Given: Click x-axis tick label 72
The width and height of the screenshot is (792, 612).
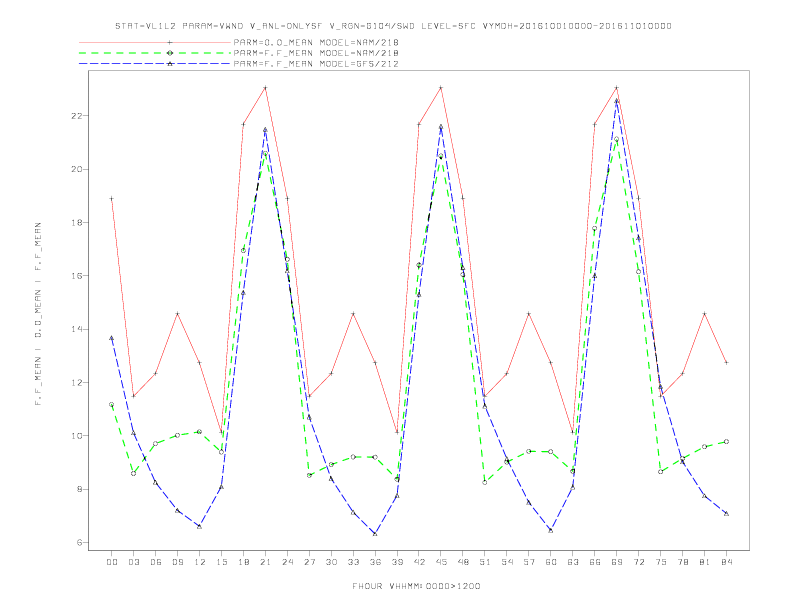Looking at the screenshot, I should pos(639,562).
